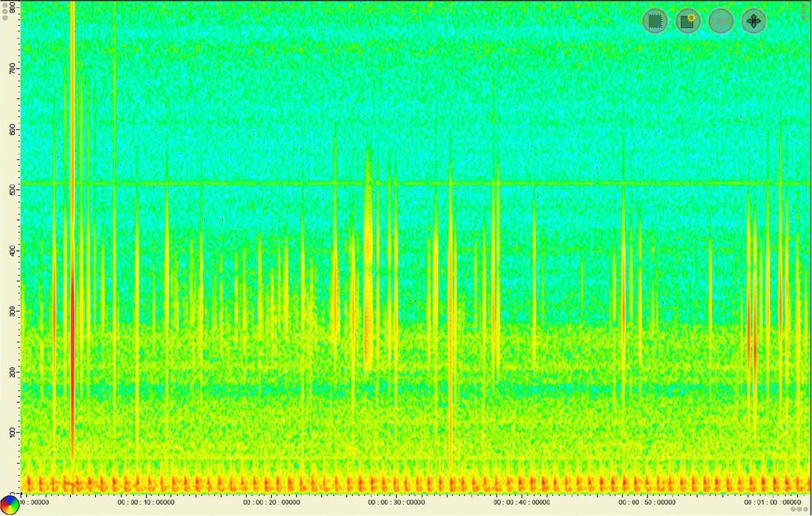Click the 700 mark on frequency axis

pyautogui.click(x=12, y=69)
